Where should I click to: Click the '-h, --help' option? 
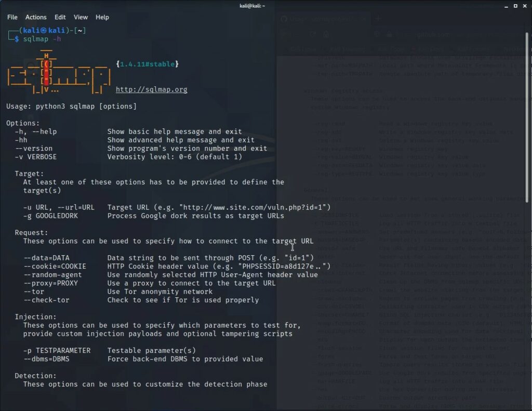click(36, 131)
